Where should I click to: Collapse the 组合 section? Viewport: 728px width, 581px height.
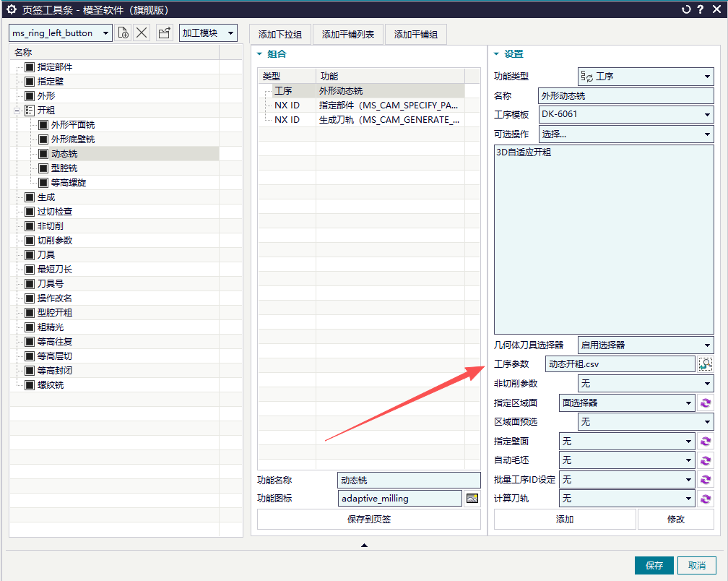click(259, 54)
